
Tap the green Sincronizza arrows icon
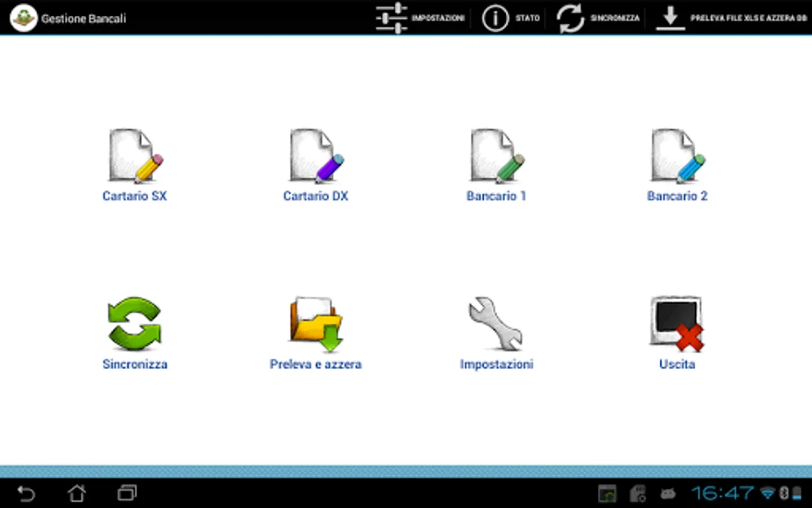point(135,323)
